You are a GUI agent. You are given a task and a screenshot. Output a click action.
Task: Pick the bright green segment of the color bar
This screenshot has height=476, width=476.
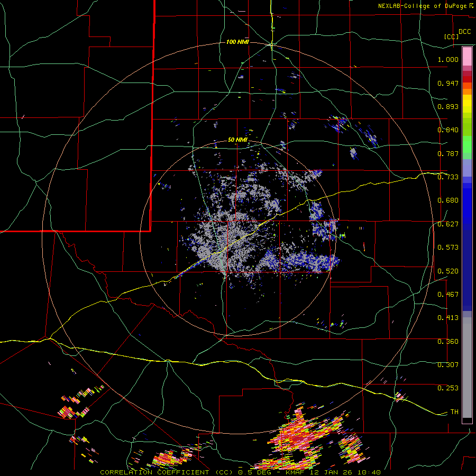click(467, 144)
